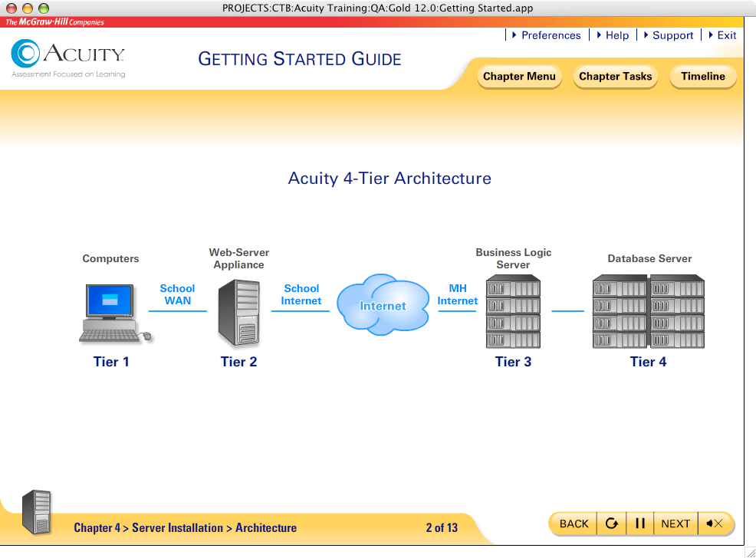Click the Web-Server Appliance tower icon
The image size is (756, 558).
pyautogui.click(x=238, y=313)
